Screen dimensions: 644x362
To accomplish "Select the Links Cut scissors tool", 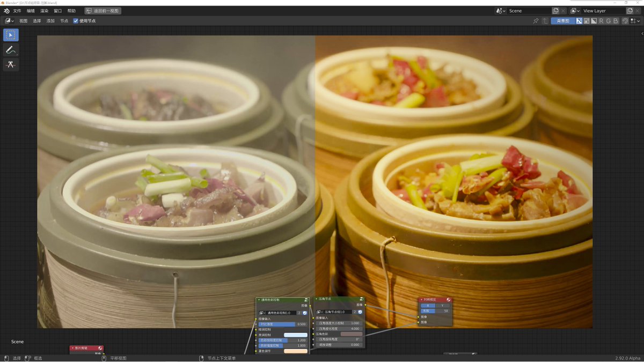I will coord(11,64).
